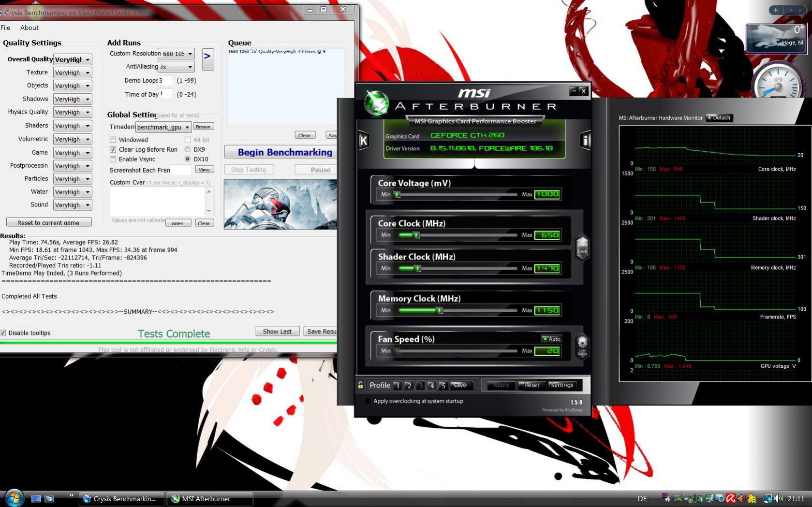812x507 pixels.
Task: Click Show Desktop quick launch icon
Action: pos(36,498)
